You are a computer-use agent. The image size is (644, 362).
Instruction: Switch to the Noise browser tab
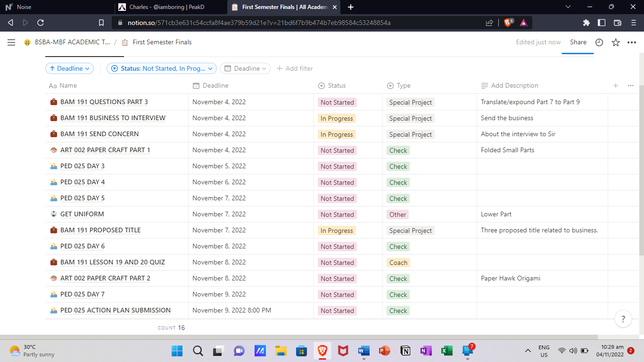[x=57, y=7]
